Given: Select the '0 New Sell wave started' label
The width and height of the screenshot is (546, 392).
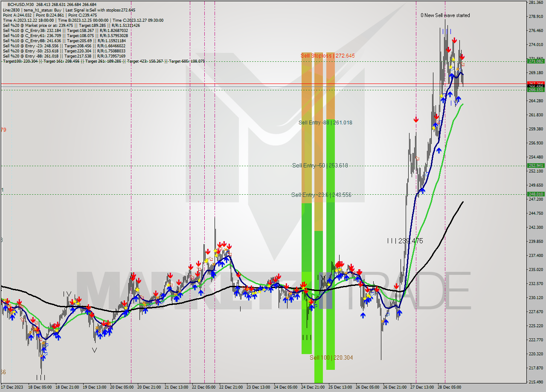Looking at the screenshot, I should [x=445, y=15].
